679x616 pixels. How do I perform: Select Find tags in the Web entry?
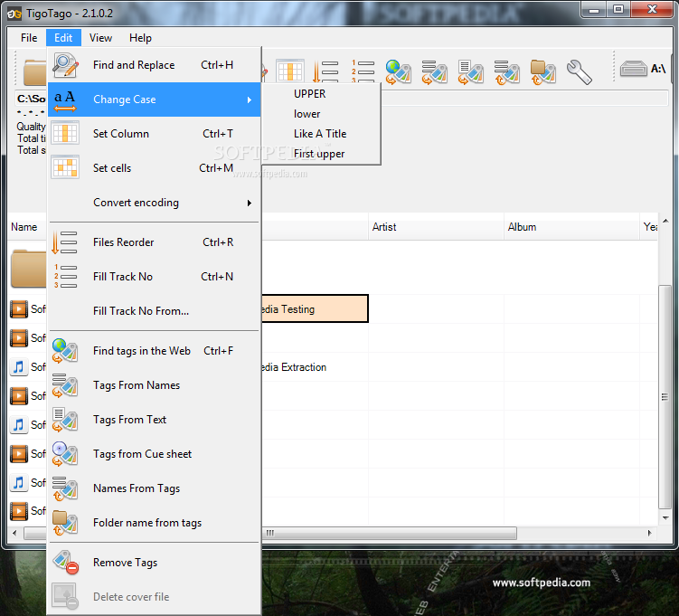click(155, 350)
